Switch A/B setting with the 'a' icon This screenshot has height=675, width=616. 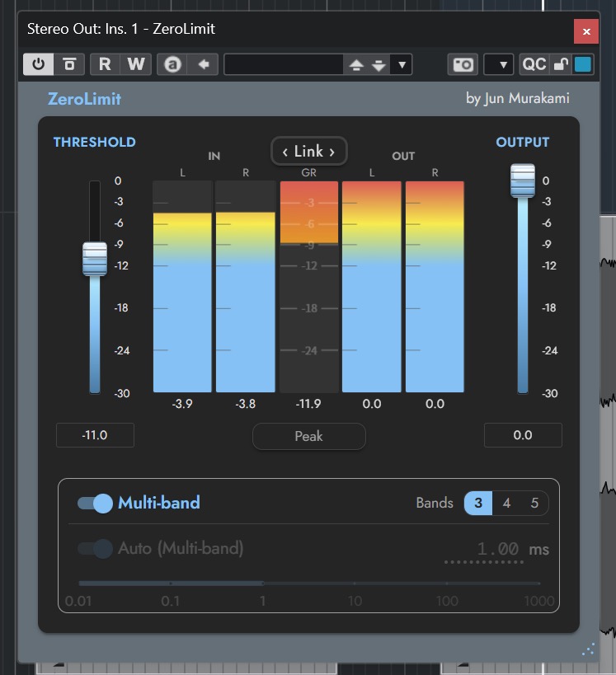(172, 64)
